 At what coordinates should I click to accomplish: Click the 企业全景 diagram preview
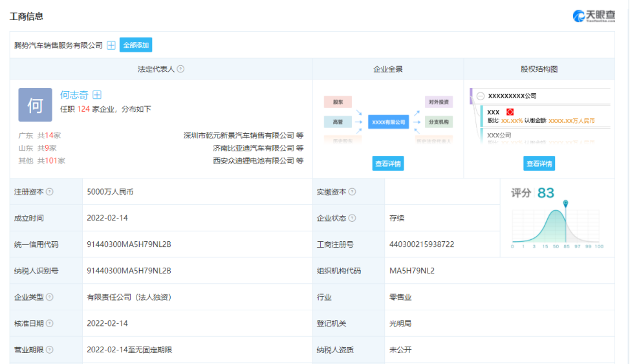pos(388,120)
